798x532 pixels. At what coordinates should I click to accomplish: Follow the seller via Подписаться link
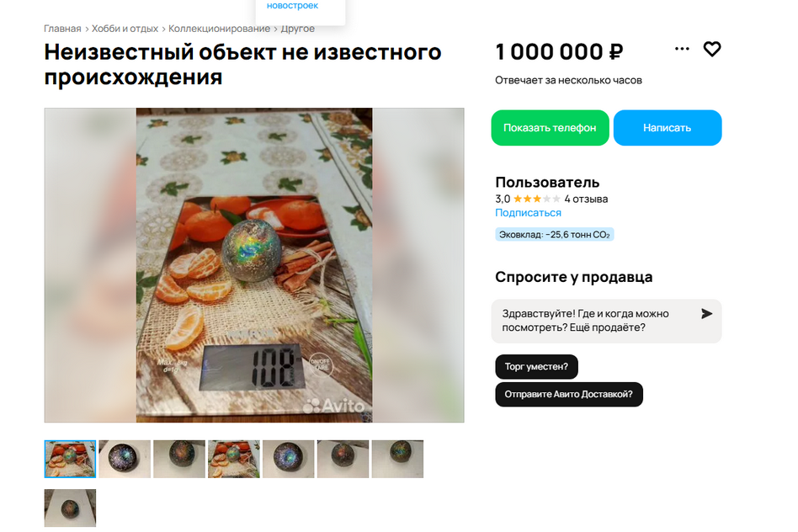click(528, 213)
